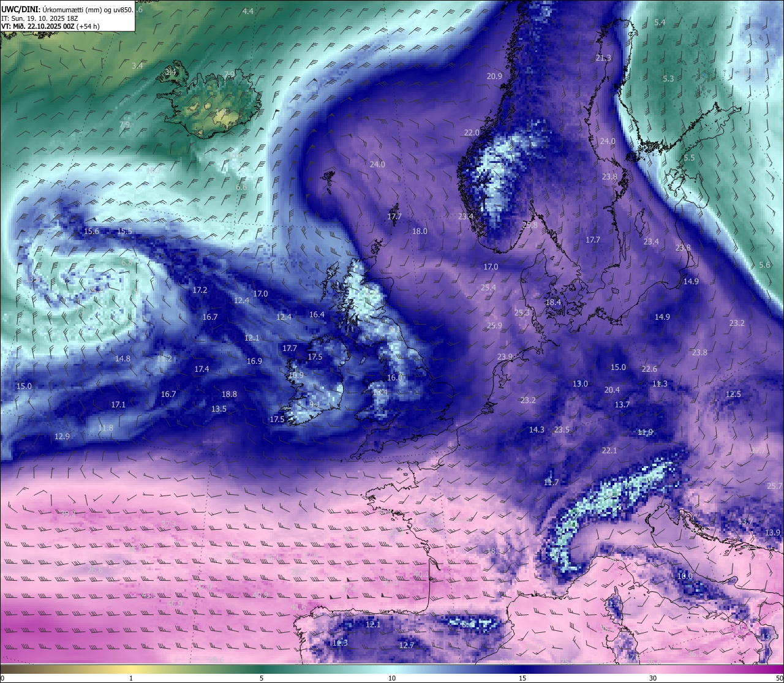Image resolution: width=784 pixels, height=683 pixels.
Task: Click the 18.8 value on the map
Action: 229,394
